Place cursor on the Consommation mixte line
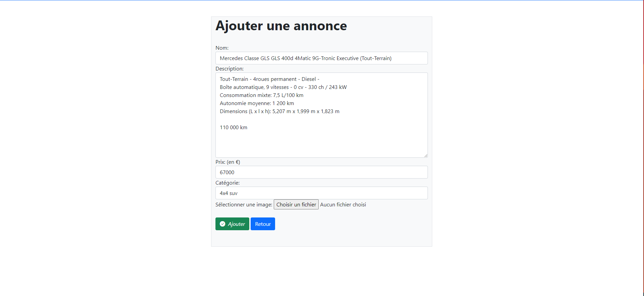Screen dimensions: 644x296 [261, 95]
